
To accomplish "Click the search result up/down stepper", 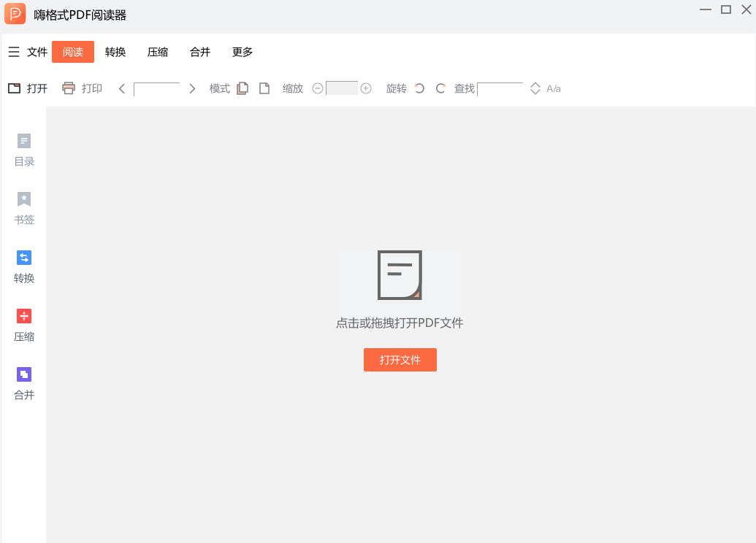I will click(x=535, y=88).
